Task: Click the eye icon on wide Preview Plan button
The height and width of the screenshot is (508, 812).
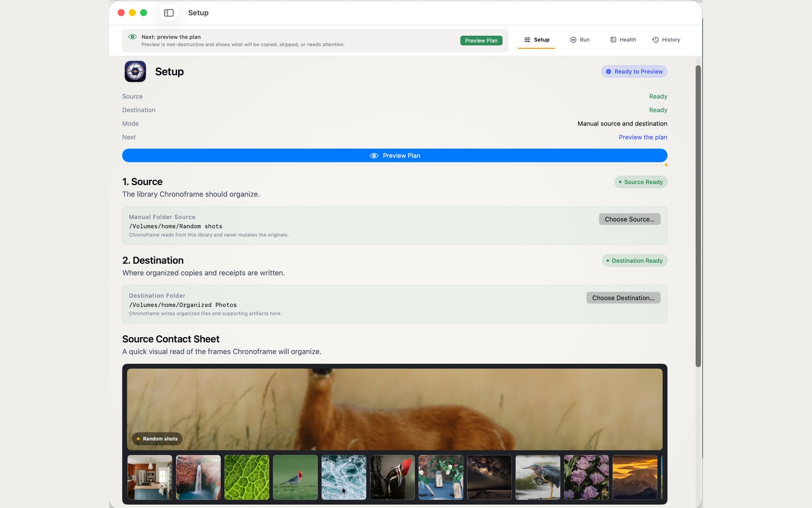Action: (x=374, y=155)
